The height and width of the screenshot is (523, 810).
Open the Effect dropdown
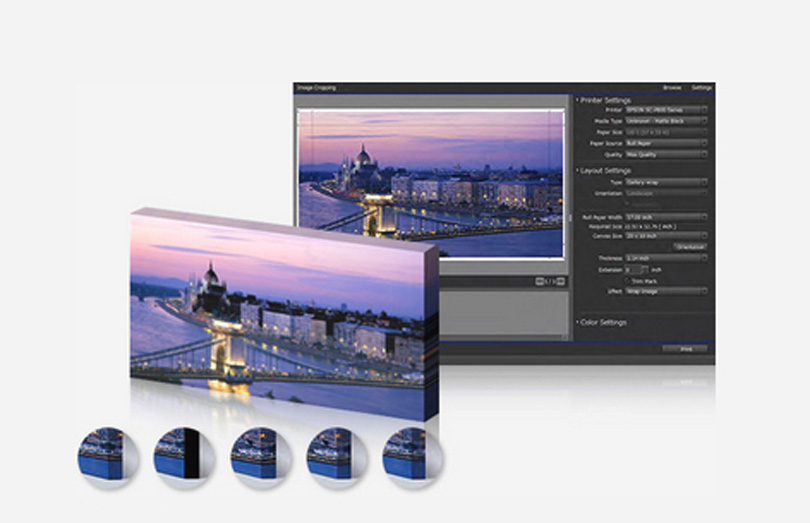click(x=666, y=291)
